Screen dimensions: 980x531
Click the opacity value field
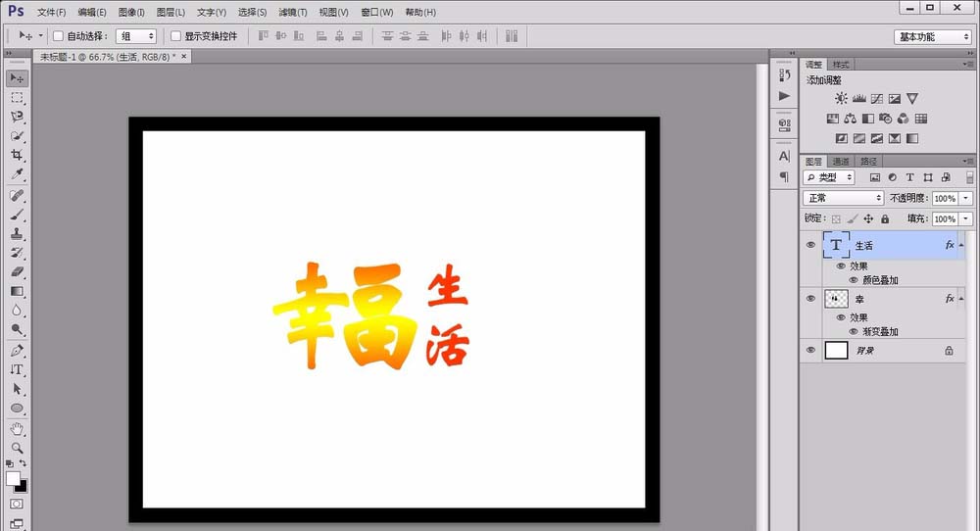(x=945, y=198)
